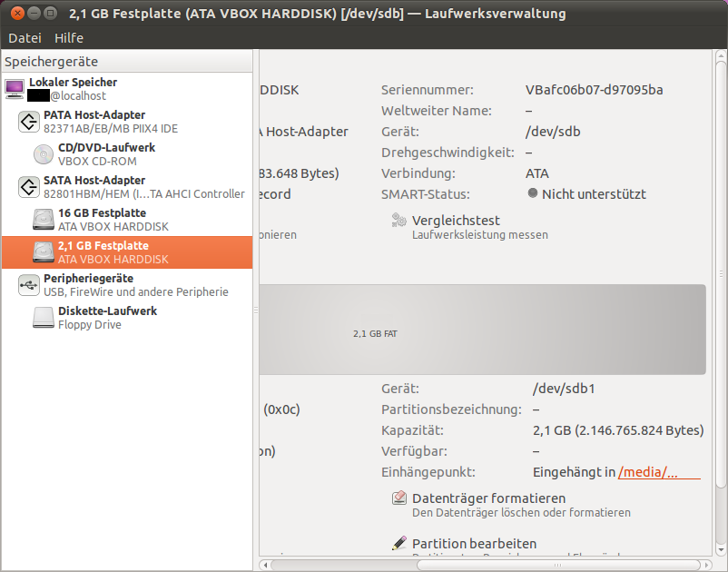This screenshot has height=572, width=728.
Task: Click the Partition bearbeiten pencil icon
Action: pos(398,544)
